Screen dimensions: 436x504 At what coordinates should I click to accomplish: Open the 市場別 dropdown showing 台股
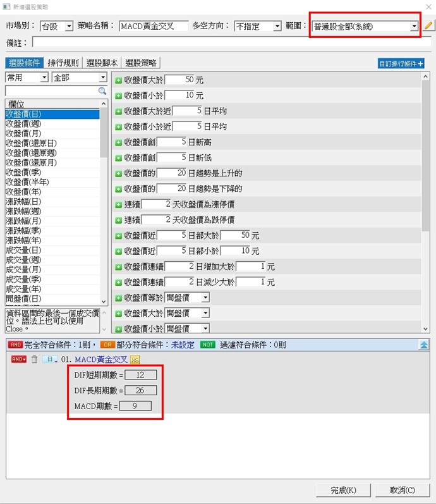(56, 27)
